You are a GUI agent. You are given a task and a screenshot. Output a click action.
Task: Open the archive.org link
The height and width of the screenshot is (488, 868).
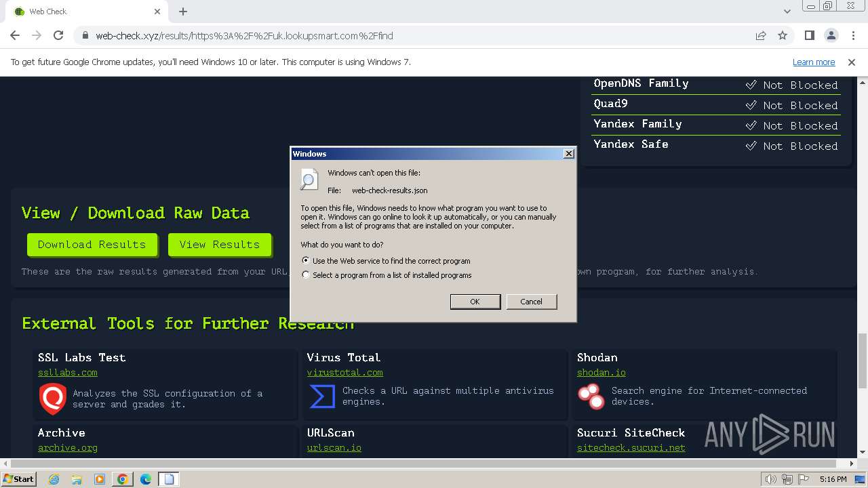(68, 448)
